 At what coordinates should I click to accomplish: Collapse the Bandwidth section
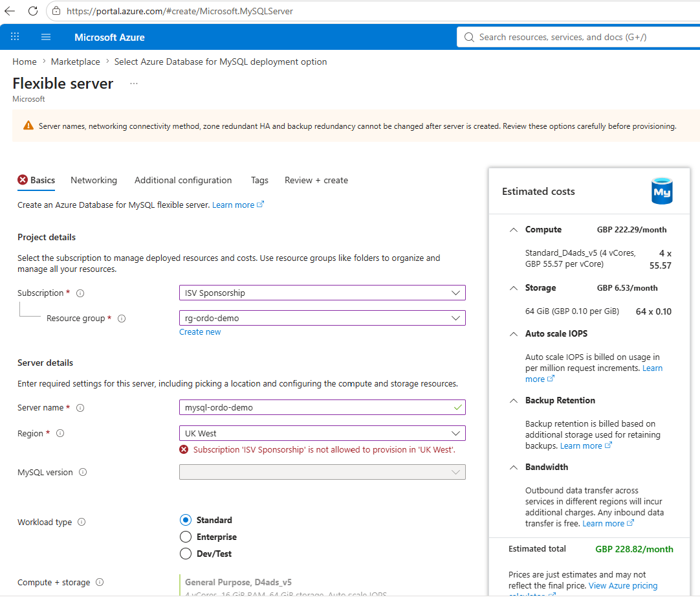pyautogui.click(x=514, y=467)
